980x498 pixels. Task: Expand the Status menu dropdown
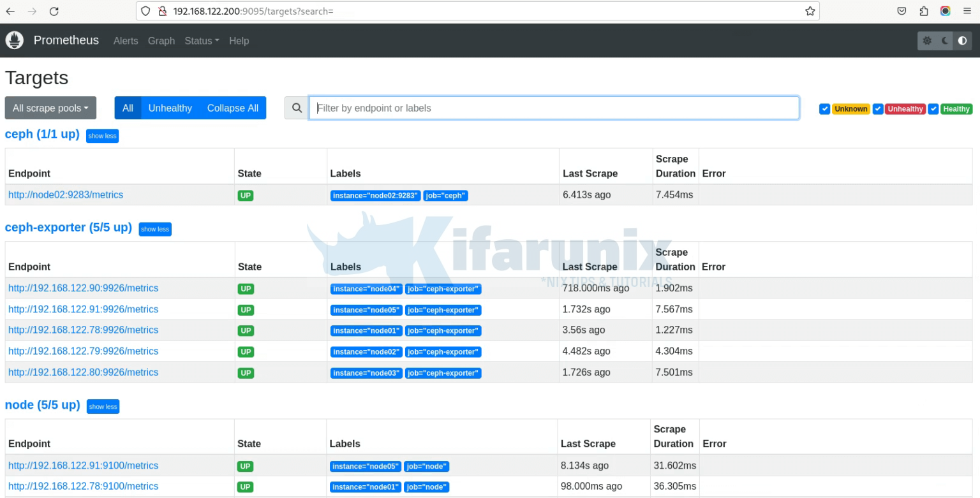tap(202, 41)
